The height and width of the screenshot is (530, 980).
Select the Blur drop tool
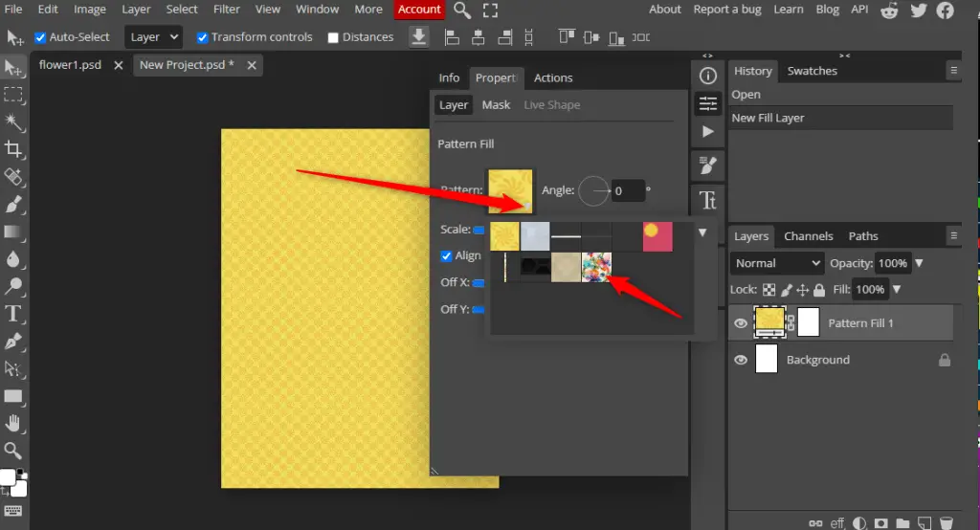tap(13, 258)
